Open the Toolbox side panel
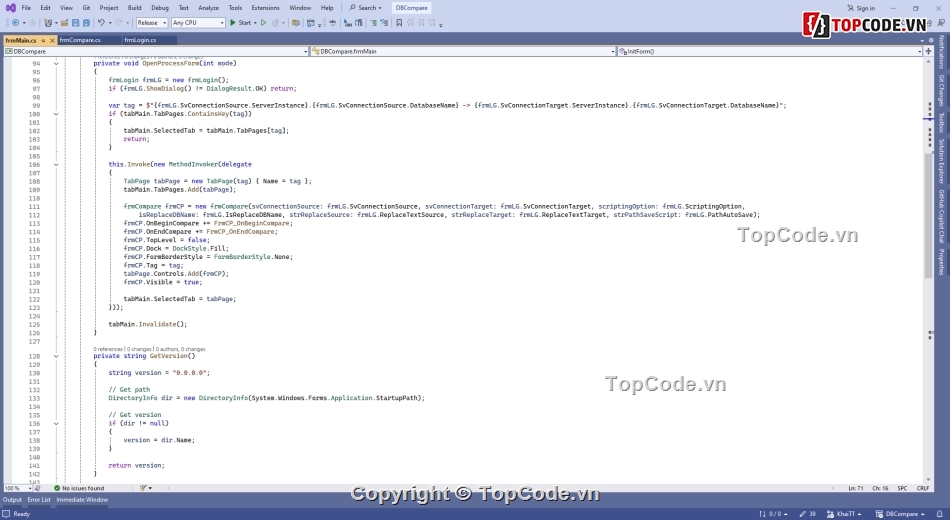Screen dimensions: 950x520 pos(942,123)
